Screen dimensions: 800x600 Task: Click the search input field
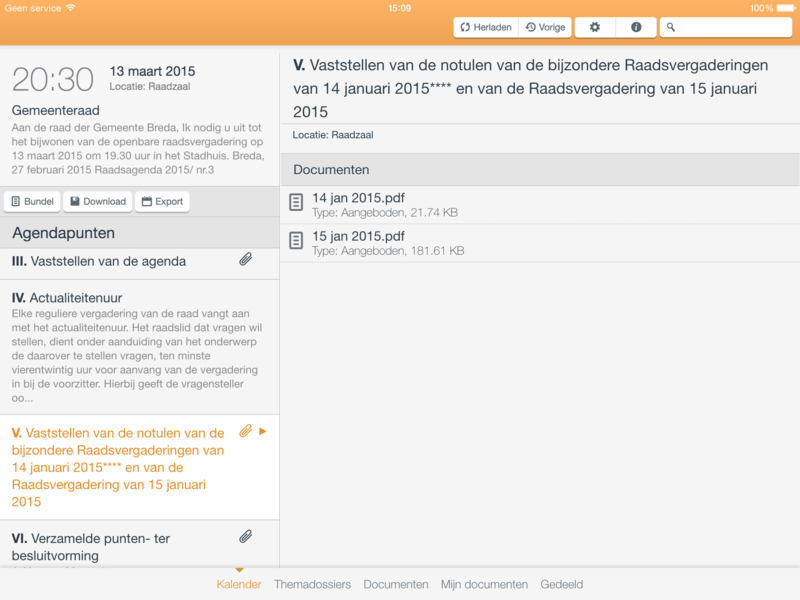click(x=726, y=28)
